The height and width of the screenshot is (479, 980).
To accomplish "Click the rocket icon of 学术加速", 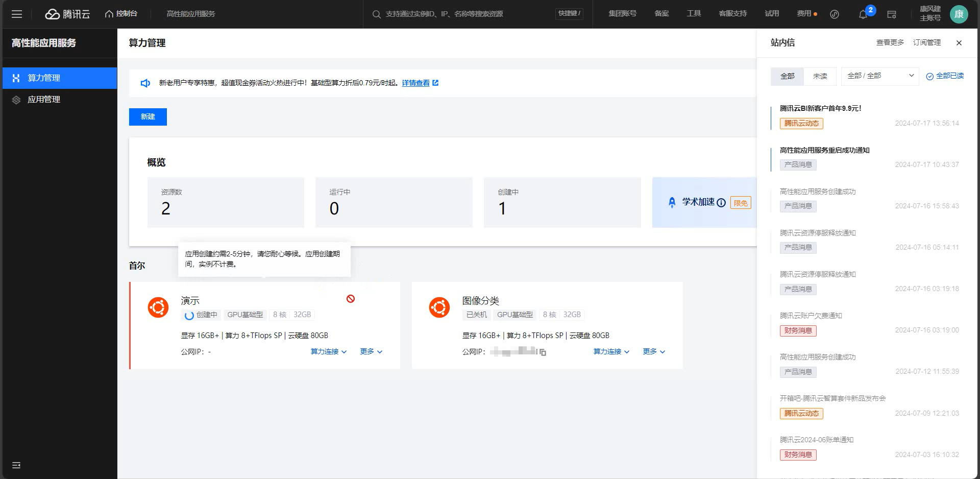I will (672, 203).
